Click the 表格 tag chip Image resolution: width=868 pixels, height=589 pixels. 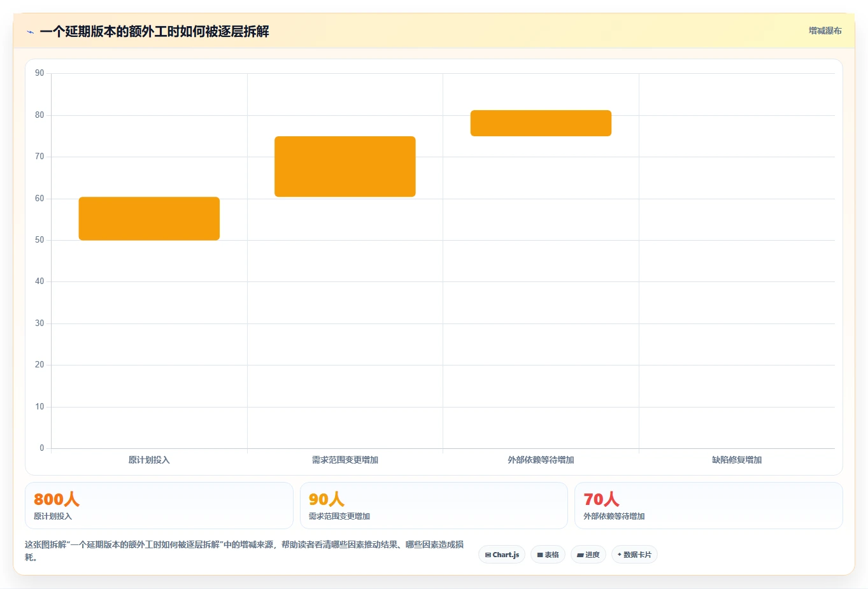point(548,555)
